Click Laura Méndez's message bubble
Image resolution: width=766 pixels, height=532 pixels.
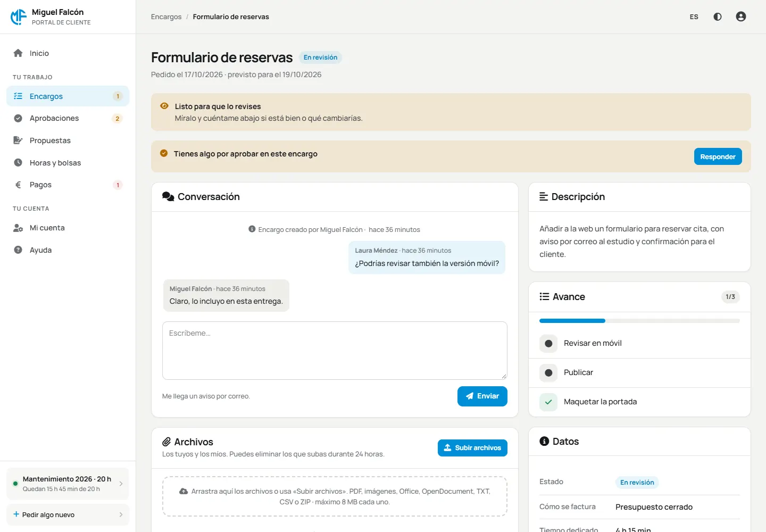click(427, 257)
